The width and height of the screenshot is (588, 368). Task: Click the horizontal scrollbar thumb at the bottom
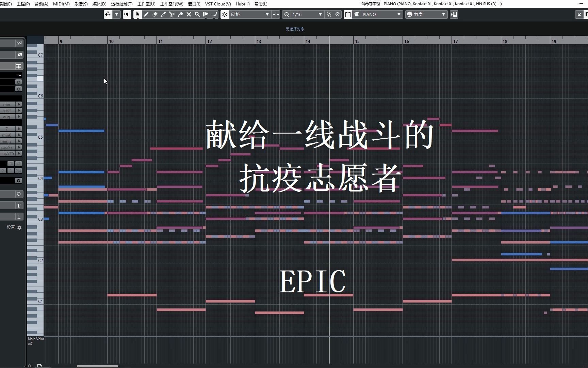(x=97, y=366)
